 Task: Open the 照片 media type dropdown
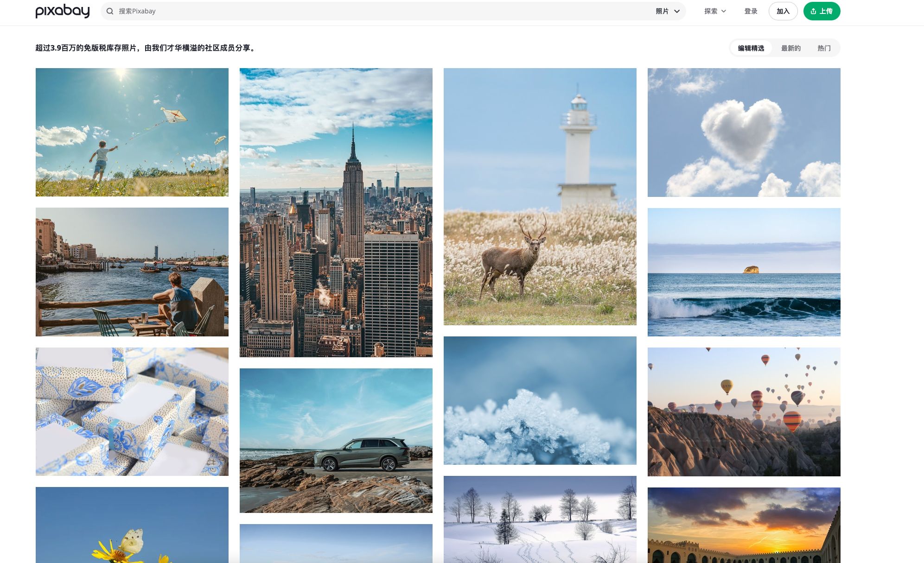pos(667,11)
